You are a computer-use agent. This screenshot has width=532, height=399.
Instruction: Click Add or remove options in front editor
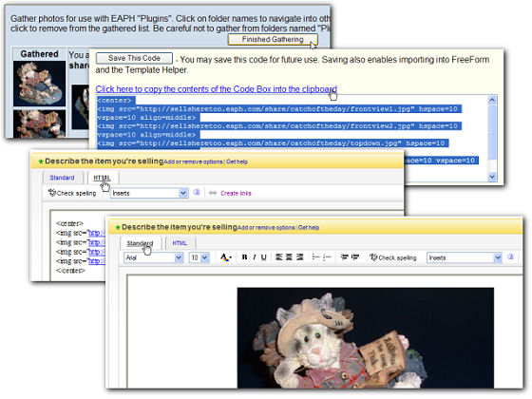(266, 228)
